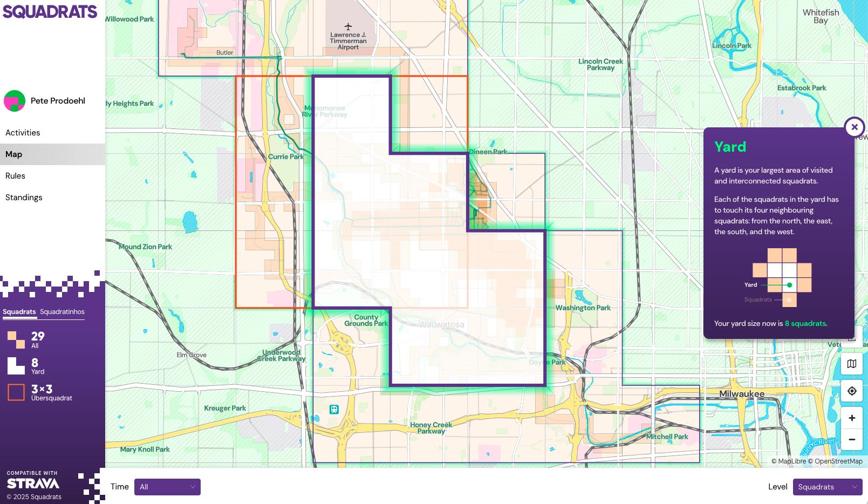
Task: Click the Timmerman Airport plane icon
Action: click(348, 26)
